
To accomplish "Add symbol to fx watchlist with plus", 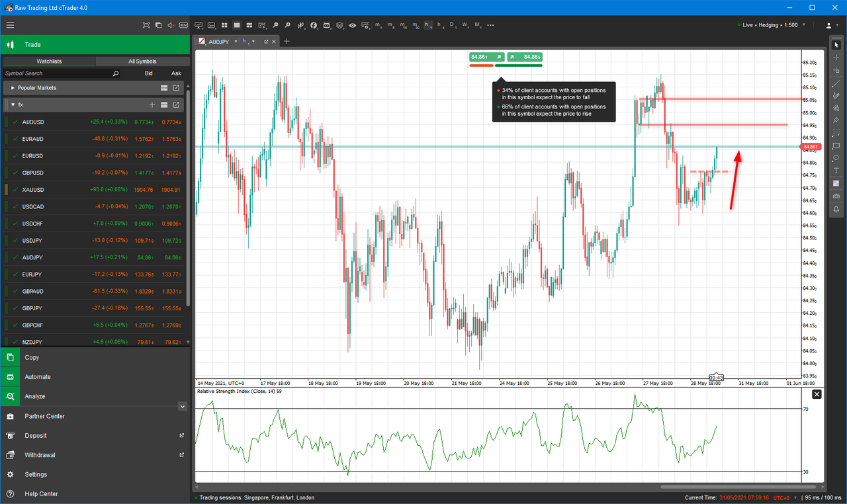I will click(x=152, y=105).
